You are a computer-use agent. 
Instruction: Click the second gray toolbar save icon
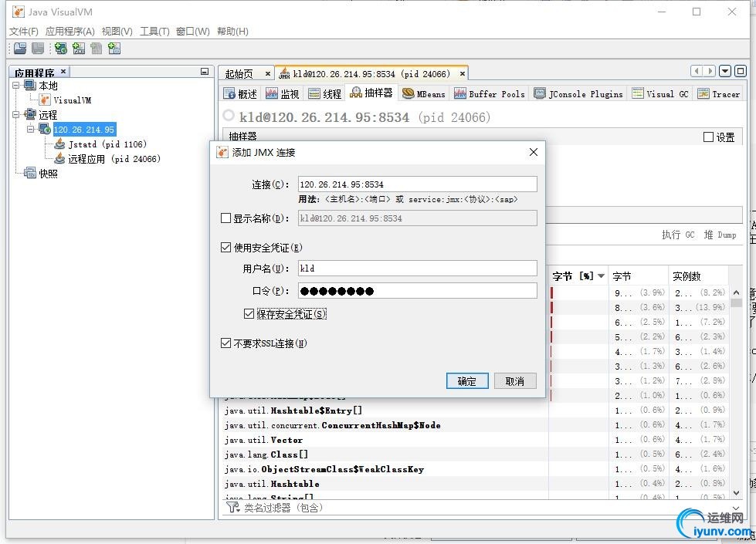pyautogui.click(x=38, y=48)
